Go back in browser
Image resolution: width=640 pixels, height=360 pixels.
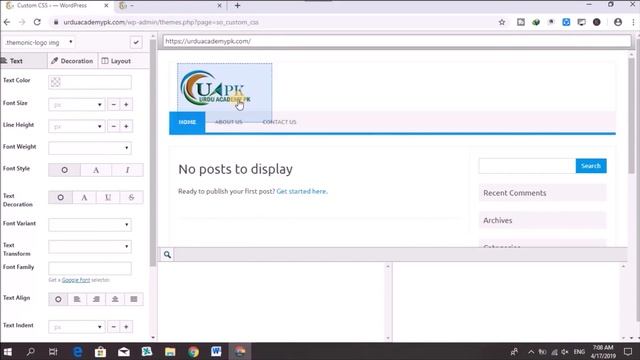pyautogui.click(x=7, y=22)
